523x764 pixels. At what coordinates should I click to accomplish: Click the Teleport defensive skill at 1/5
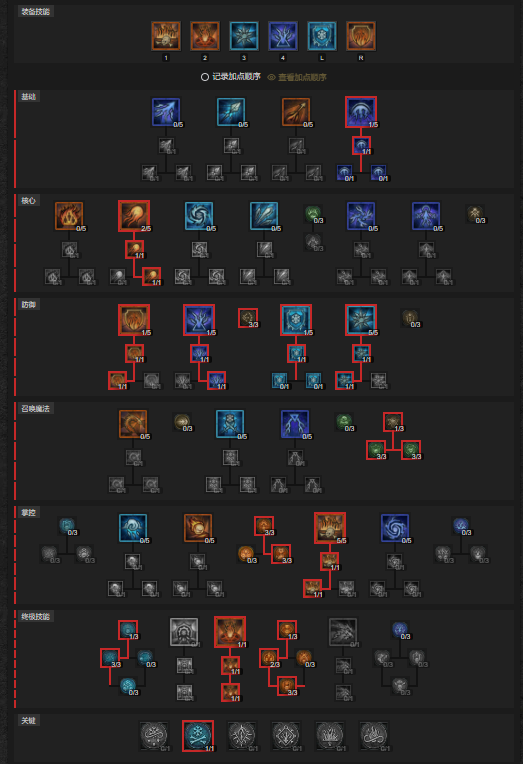point(199,320)
